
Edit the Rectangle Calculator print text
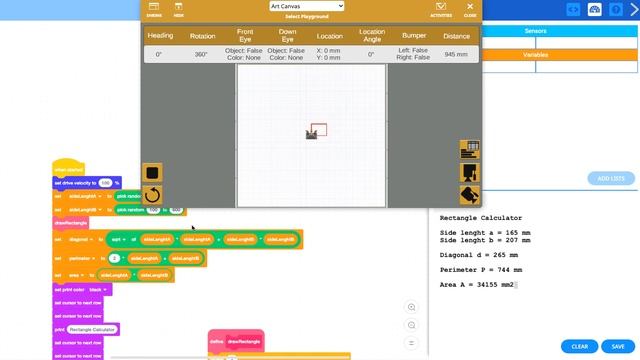tap(92, 329)
